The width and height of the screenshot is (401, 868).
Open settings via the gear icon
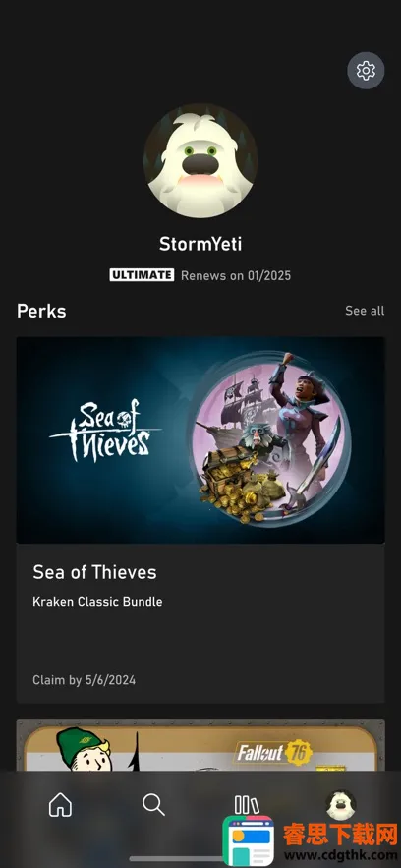366,71
